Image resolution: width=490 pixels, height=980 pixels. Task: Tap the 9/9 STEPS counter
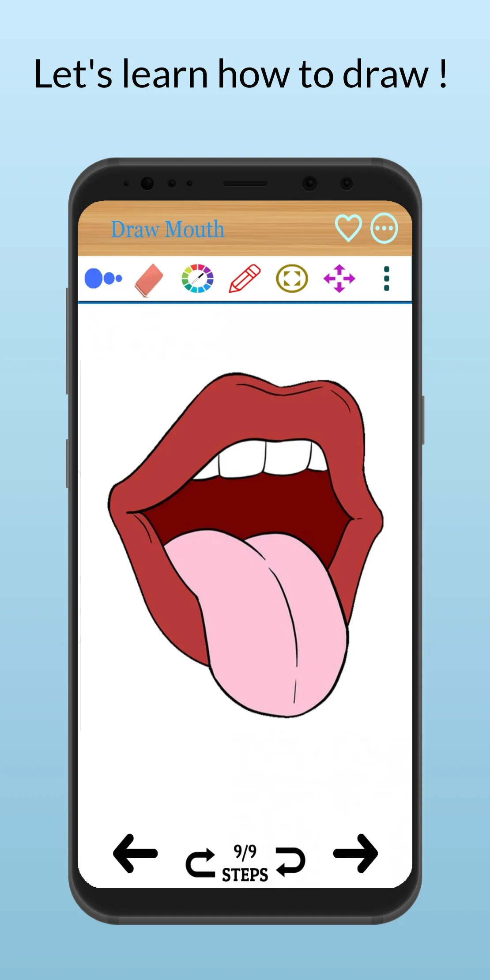pos(245,863)
